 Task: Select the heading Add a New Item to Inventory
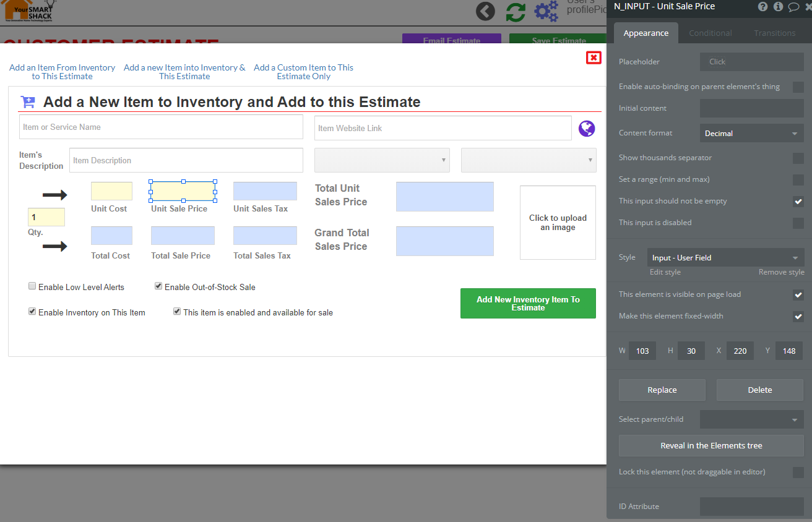point(232,102)
